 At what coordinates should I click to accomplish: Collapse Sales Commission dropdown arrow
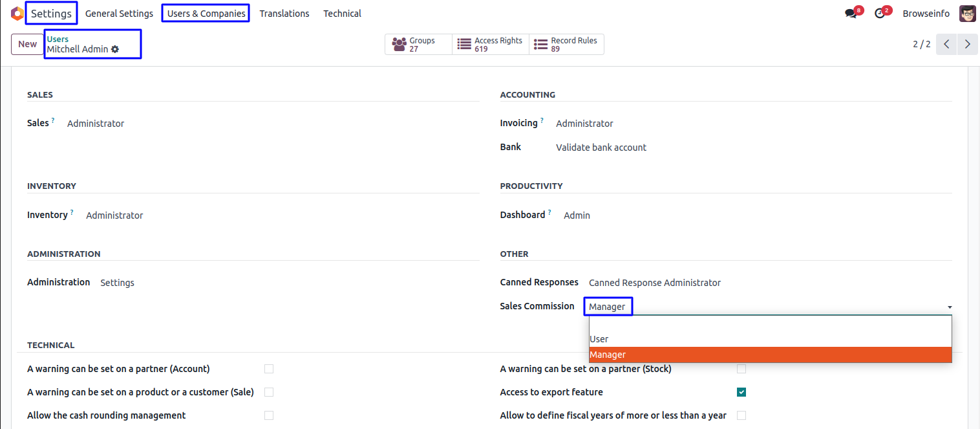coord(950,307)
